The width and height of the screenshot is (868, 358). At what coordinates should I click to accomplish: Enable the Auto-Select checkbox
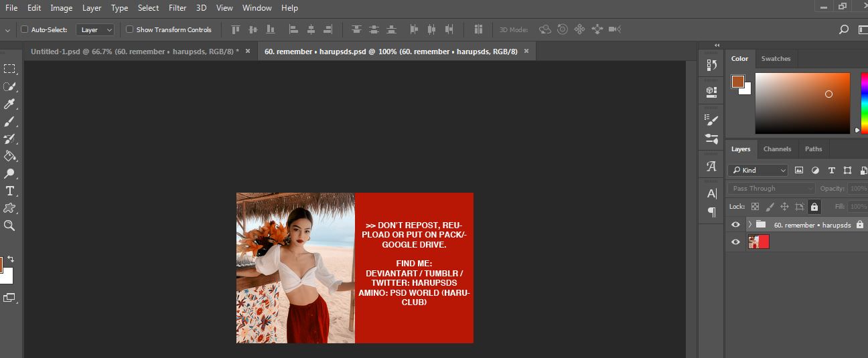coord(25,29)
